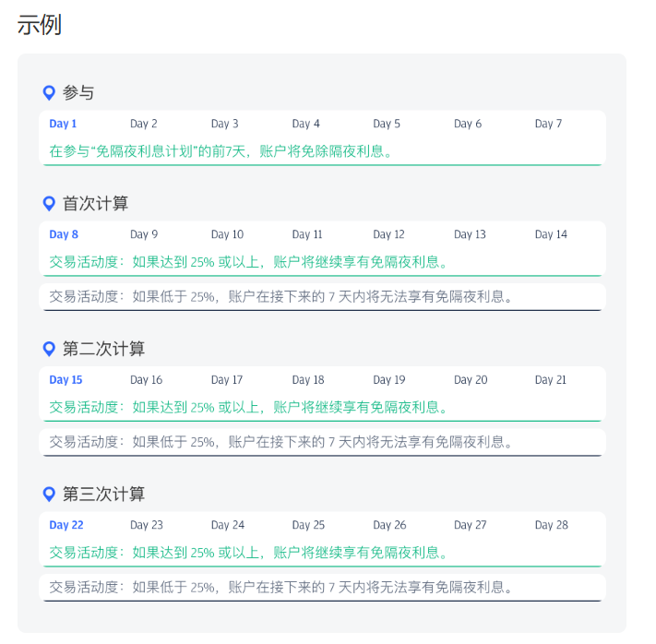This screenshot has width=656, height=644.
Task: Click Day 11 in the 首次计算 row
Action: 307,234
